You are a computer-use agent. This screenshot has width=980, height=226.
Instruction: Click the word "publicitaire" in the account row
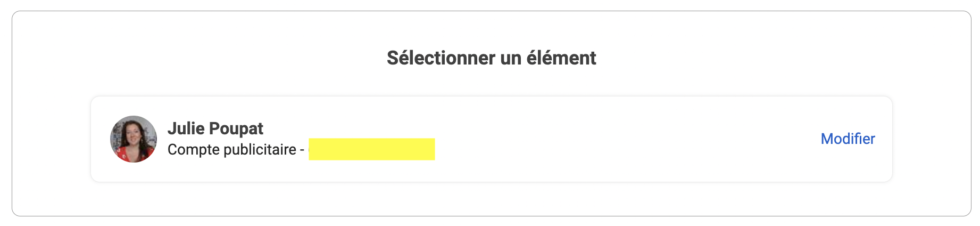pos(260,150)
